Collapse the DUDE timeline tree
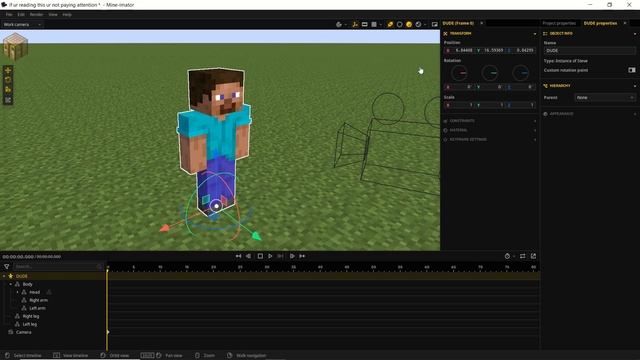This screenshot has width=640, height=360. click(4, 276)
